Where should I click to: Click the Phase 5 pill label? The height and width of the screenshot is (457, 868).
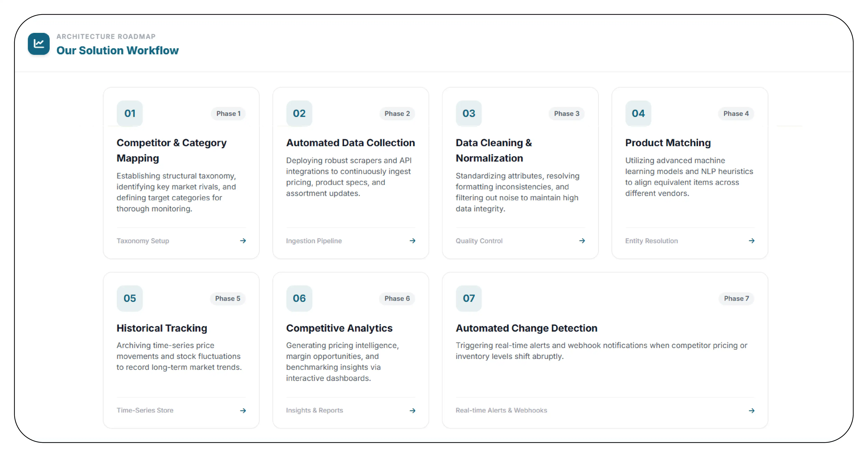point(228,298)
